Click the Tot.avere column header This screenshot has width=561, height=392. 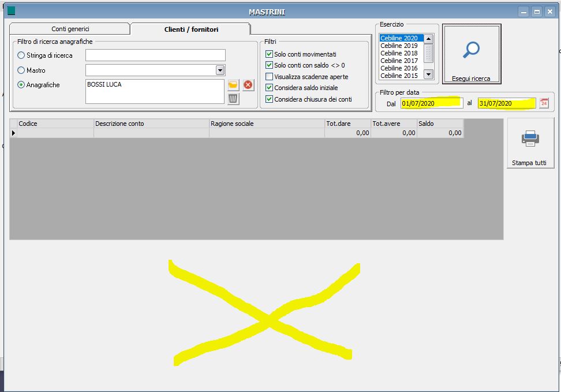pos(394,124)
